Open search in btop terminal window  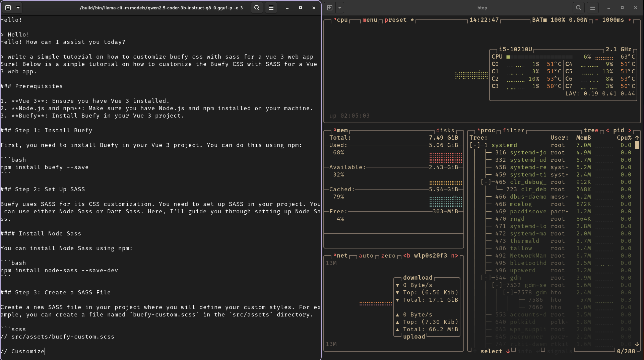(x=578, y=7)
